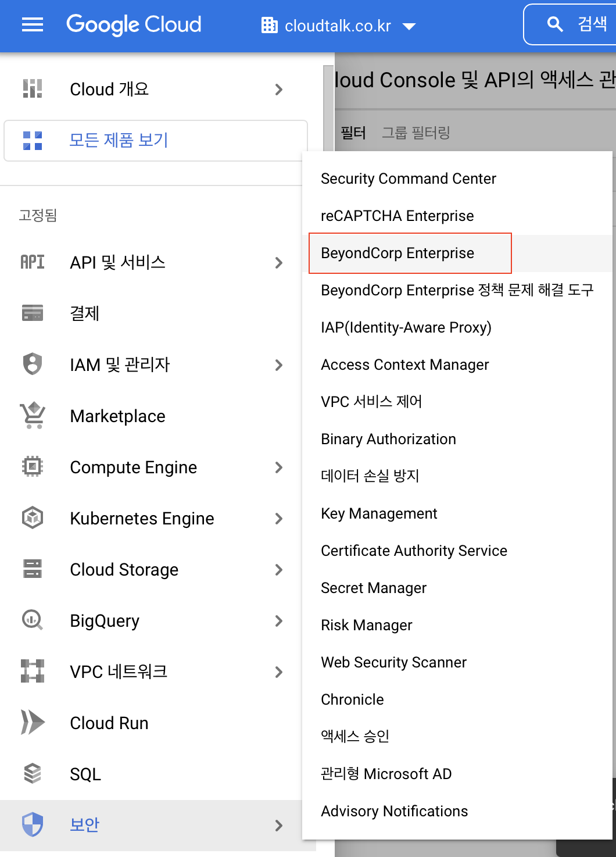616x857 pixels.
Task: Click the 결제 credit card icon
Action: (x=33, y=313)
